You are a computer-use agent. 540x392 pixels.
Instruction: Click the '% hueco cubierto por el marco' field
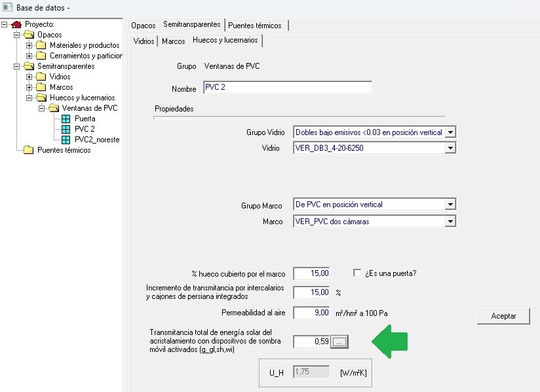point(312,273)
